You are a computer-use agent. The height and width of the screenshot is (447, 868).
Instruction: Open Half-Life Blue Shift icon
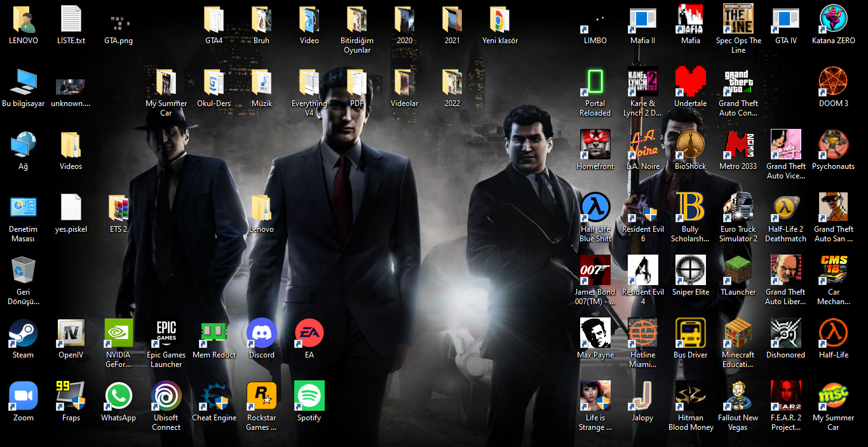(x=595, y=208)
